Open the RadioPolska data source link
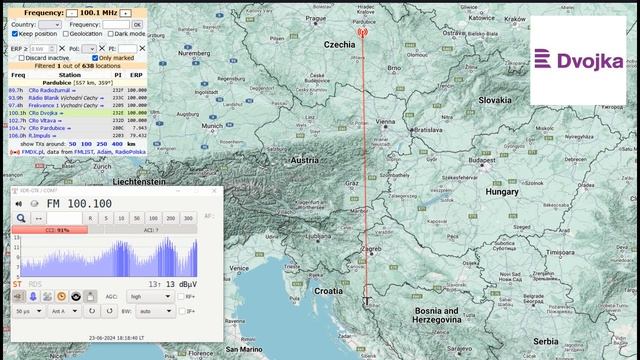 (x=130, y=152)
